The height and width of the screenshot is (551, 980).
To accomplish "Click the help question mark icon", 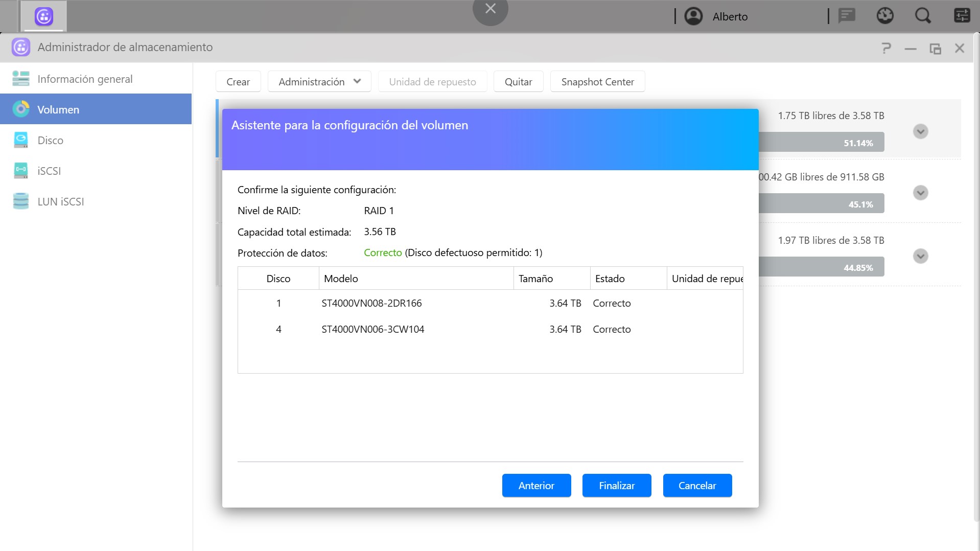I will coord(886,48).
